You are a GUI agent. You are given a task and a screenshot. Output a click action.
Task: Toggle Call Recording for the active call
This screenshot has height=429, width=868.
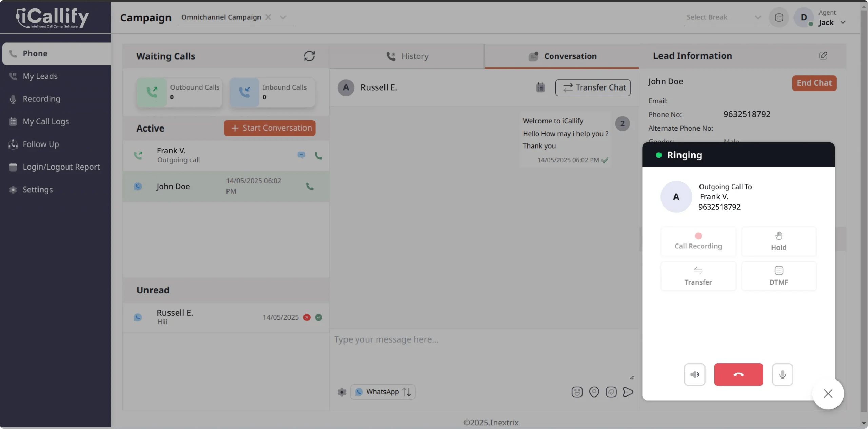(698, 241)
